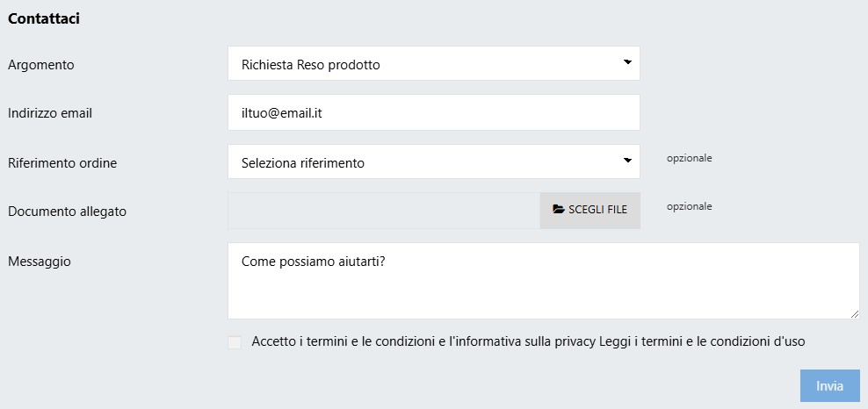Screen dimensions: 868x409
Task: Click the Indirizzo email field label
Action: pos(50,113)
